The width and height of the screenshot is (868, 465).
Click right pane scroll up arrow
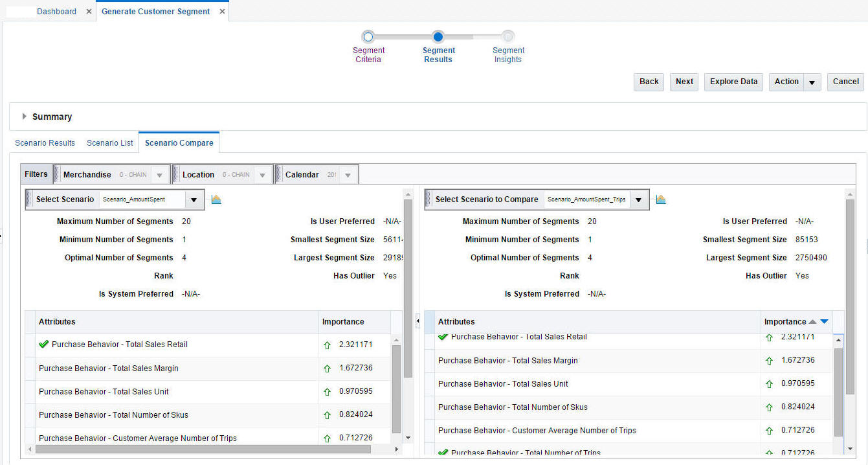click(x=850, y=193)
